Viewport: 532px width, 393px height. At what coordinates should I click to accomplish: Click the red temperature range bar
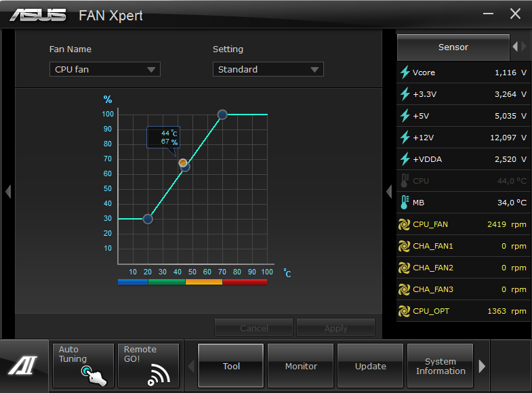pos(245,282)
